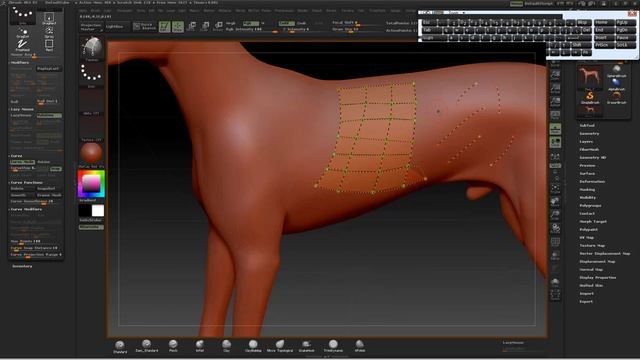The height and width of the screenshot is (360, 640).
Task: Open the Alpha menu in menu bar
Action: pyautogui.click(x=84, y=11)
